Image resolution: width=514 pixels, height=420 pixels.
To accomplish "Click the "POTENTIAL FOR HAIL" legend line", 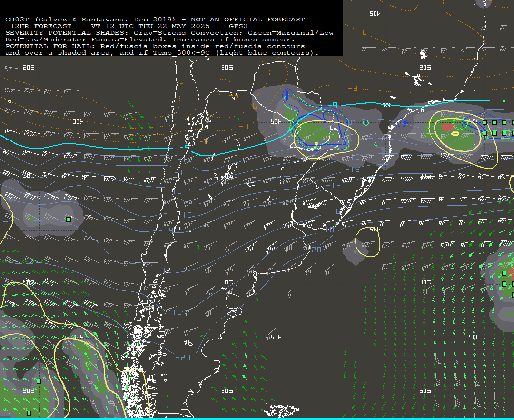I will click(155, 46).
